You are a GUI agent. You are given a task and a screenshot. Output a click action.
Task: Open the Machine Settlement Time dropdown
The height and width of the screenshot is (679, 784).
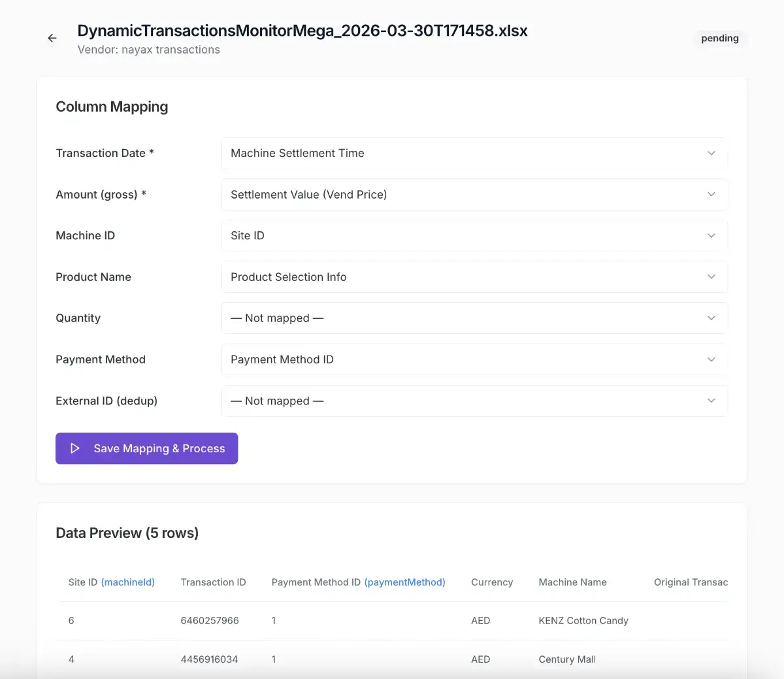[x=474, y=153]
